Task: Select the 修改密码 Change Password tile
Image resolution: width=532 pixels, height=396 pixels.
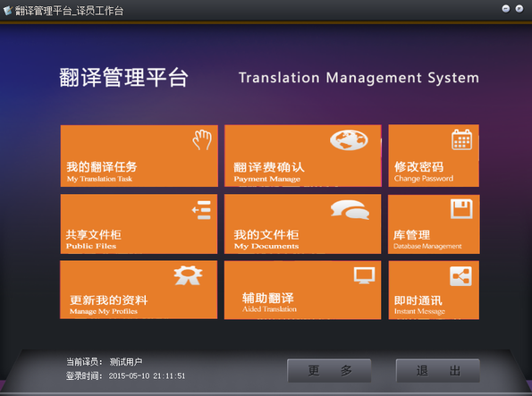Action: coord(434,156)
